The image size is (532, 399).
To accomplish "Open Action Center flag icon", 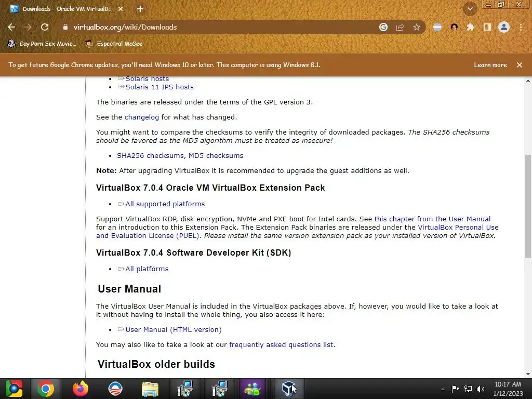I will (455, 389).
